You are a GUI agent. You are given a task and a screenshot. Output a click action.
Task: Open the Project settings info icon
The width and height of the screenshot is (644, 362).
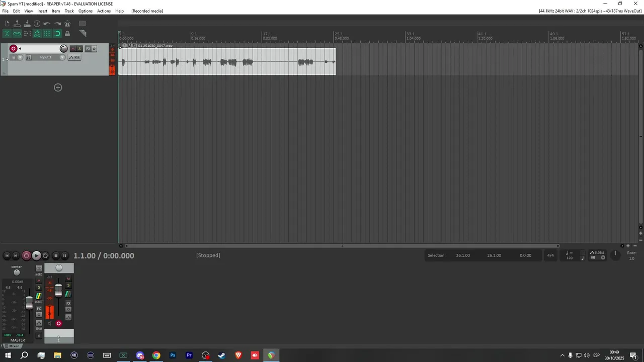(37, 24)
